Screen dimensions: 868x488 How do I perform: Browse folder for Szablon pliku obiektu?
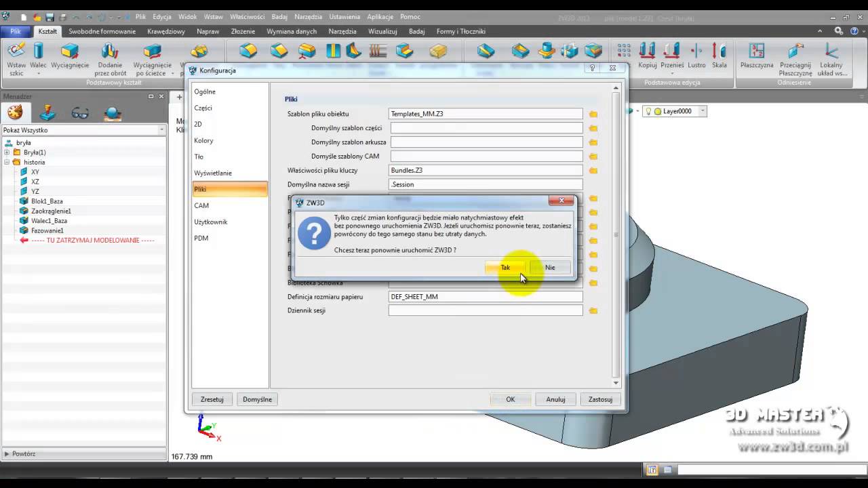pos(593,115)
